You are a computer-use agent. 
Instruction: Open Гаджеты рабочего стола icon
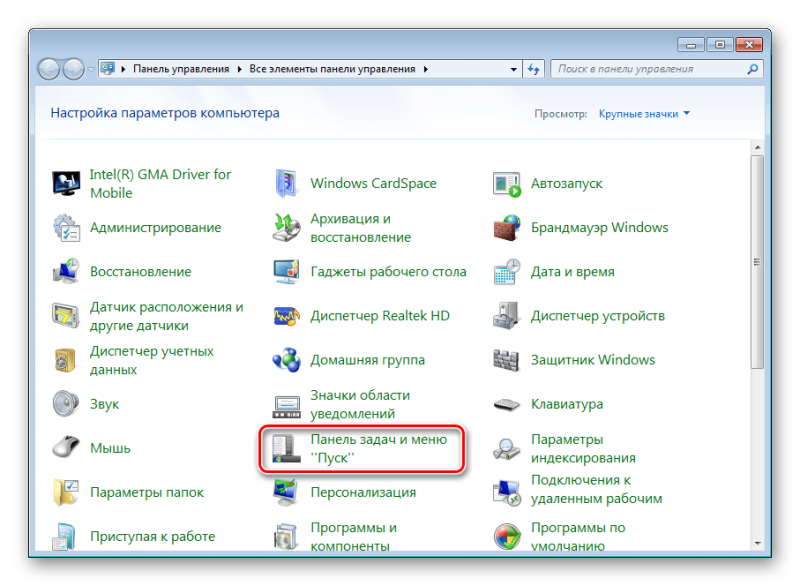286,271
